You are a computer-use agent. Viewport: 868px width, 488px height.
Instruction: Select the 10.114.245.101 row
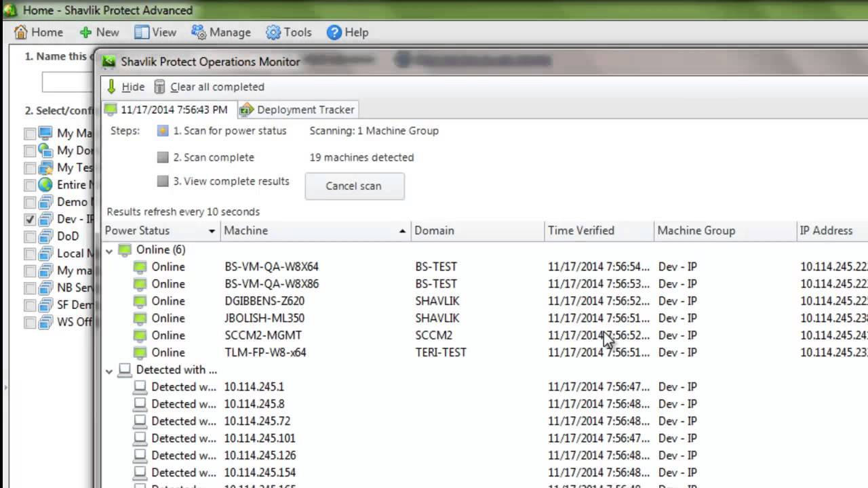(485, 439)
